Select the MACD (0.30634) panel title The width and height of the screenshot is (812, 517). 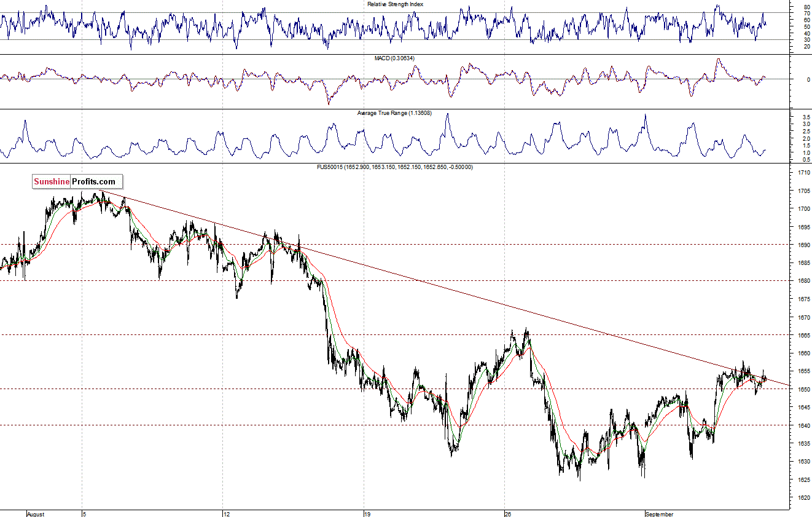[x=396, y=58]
